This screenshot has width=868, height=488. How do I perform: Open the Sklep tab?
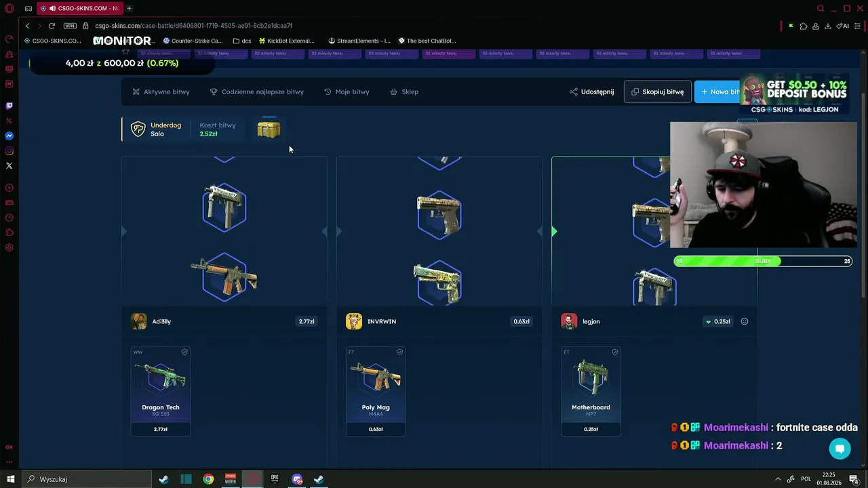coord(404,91)
